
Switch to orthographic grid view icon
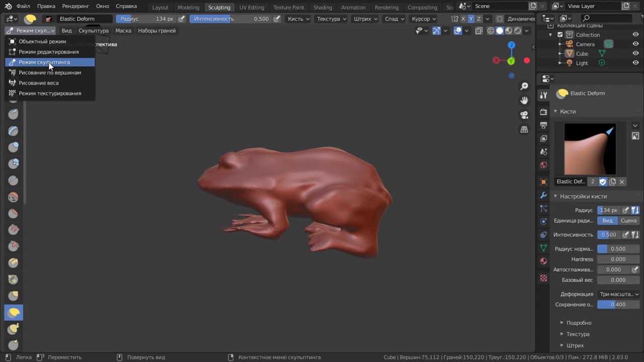524,129
